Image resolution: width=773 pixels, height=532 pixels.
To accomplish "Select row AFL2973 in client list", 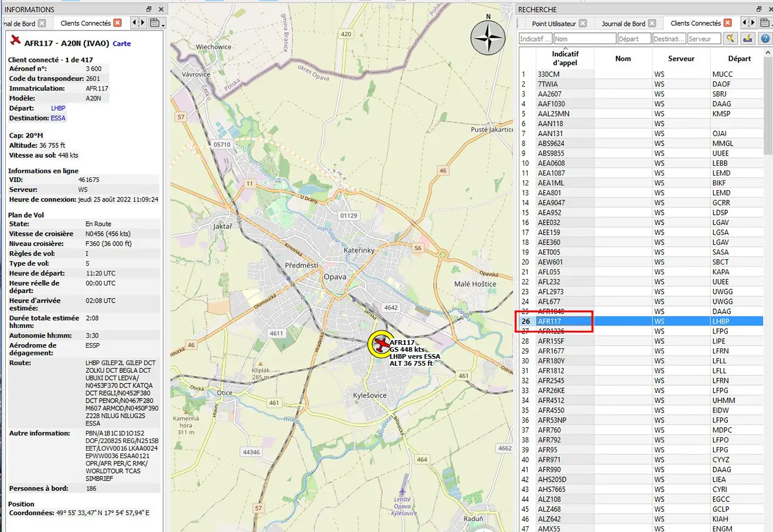I will (641, 291).
